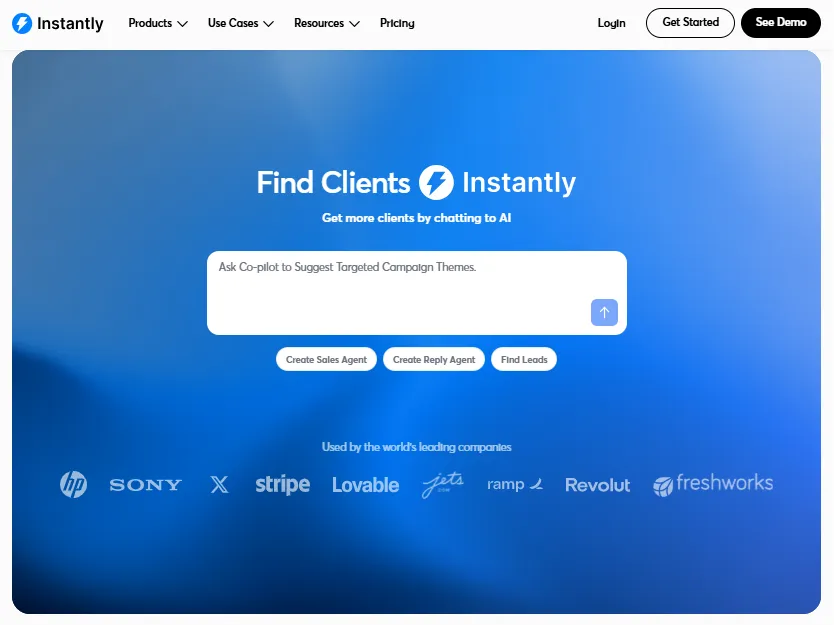The width and height of the screenshot is (834, 625).
Task: Click the 'Find Clients' headline text
Action: tap(333, 182)
